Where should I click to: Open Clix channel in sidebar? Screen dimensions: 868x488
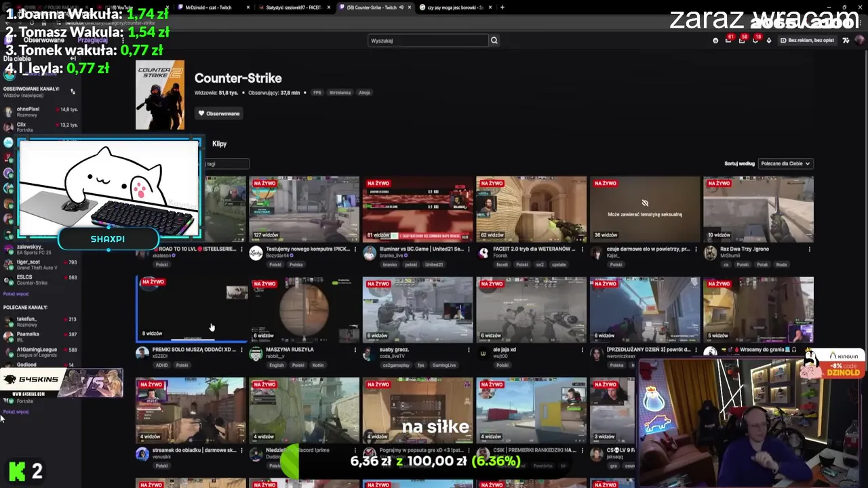[x=41, y=127]
